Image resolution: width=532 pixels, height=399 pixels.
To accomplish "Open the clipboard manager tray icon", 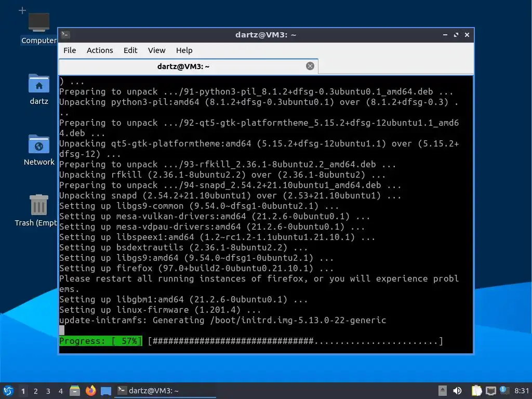I will point(477,391).
